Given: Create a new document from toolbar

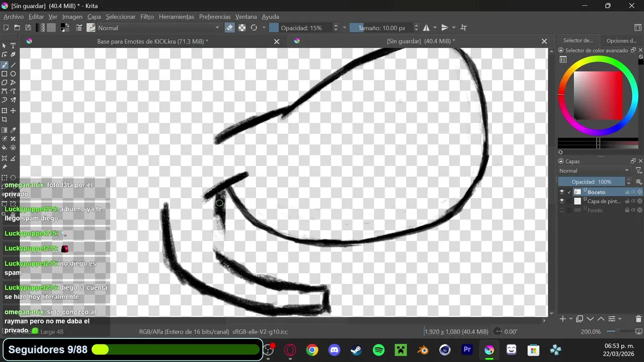Looking at the screenshot, I should 6,28.
